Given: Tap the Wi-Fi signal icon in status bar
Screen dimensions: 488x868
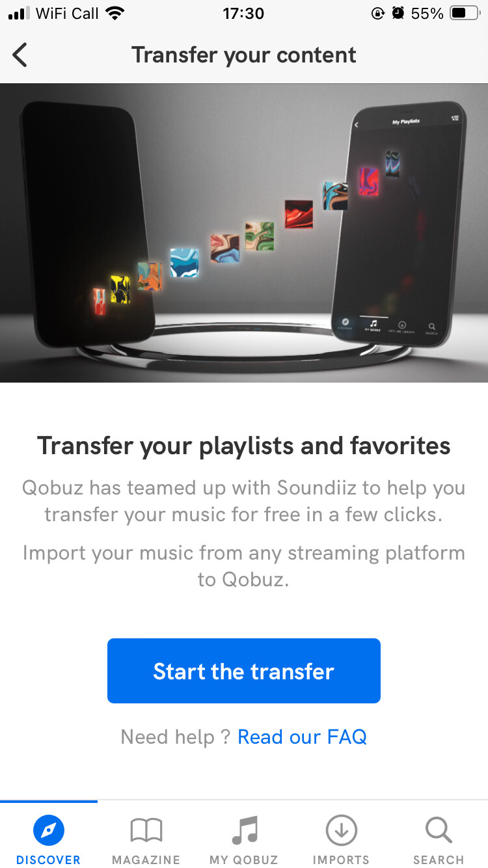Looking at the screenshot, I should pos(115,13).
